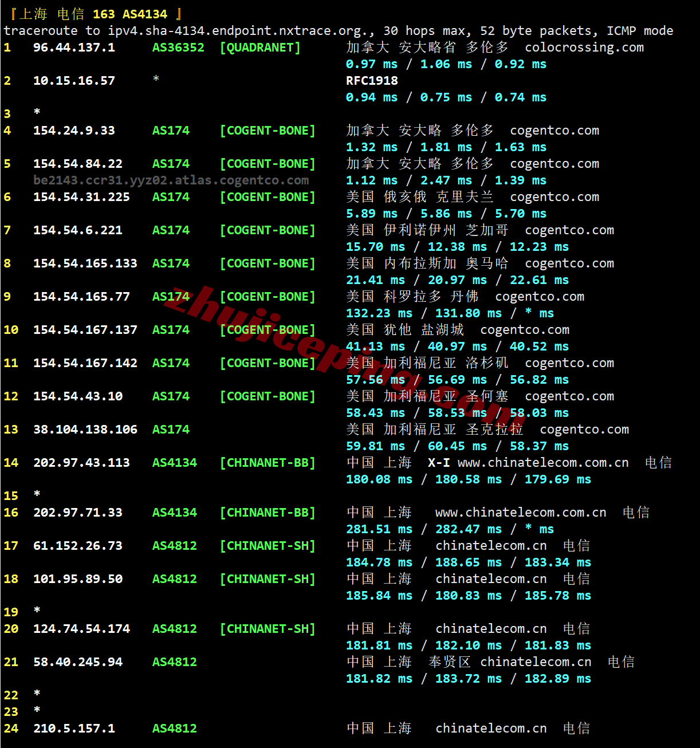
Task: Click AS4134 on hop 16 row
Action: point(175,513)
